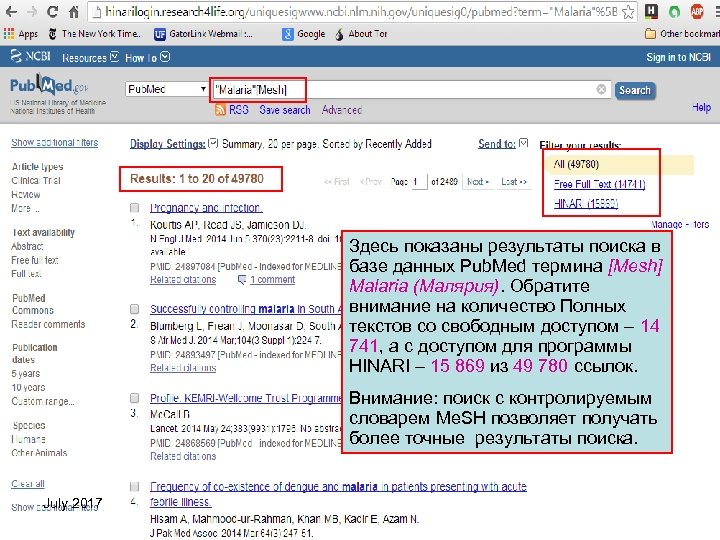
Task: Jump to the Last results page
Action: pyautogui.click(x=513, y=181)
